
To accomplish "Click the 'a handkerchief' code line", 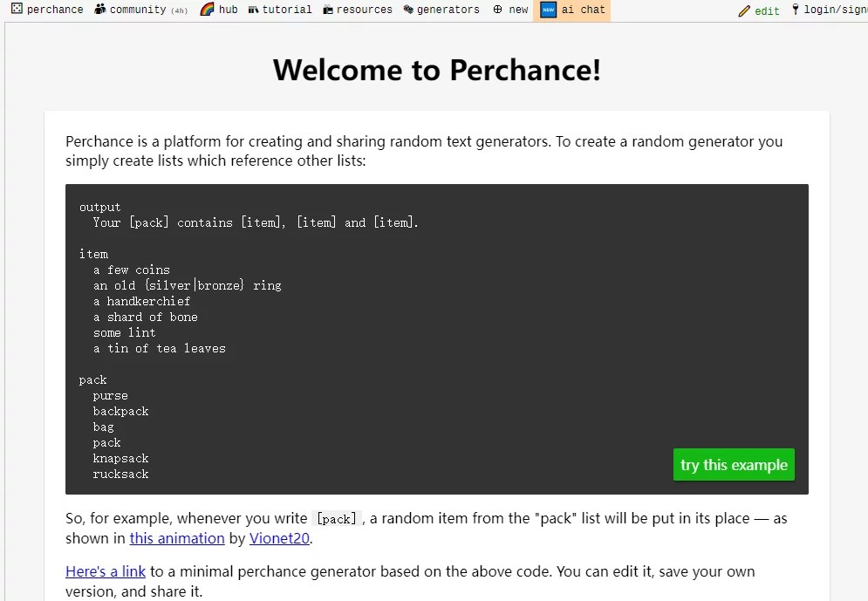I will pyautogui.click(x=141, y=301).
